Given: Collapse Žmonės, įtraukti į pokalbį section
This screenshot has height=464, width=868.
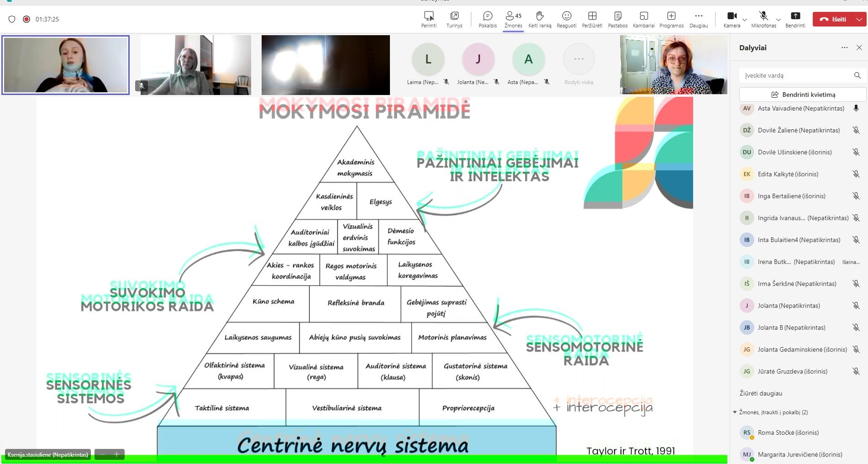Looking at the screenshot, I should click(x=735, y=412).
